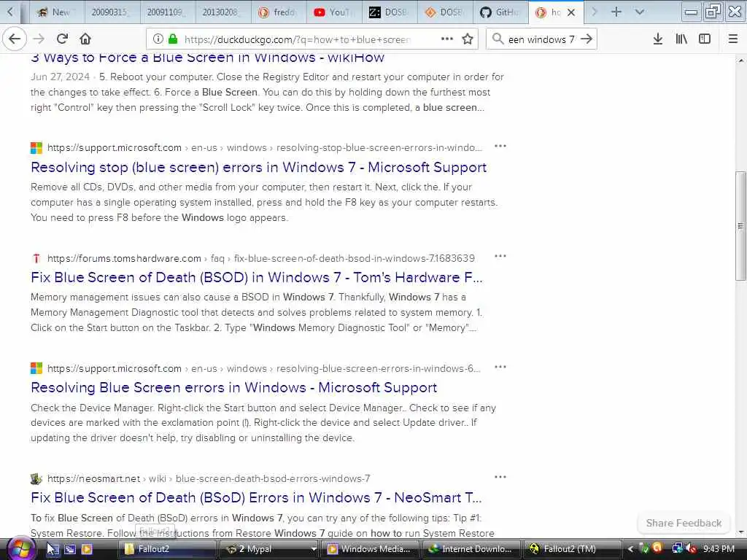Image resolution: width=747 pixels, height=560 pixels.
Task: Toggle the sidebar view icon
Action: (705, 39)
